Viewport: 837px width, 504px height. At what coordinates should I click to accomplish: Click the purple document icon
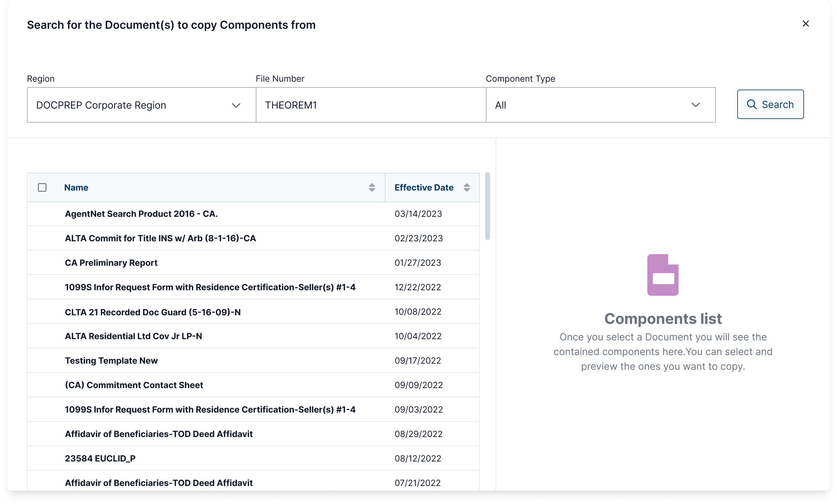662,275
